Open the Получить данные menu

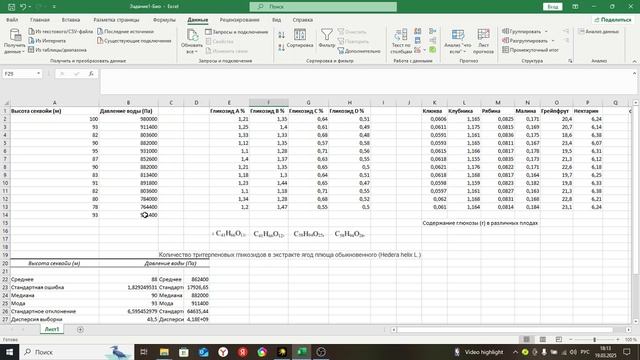[x=15, y=42]
